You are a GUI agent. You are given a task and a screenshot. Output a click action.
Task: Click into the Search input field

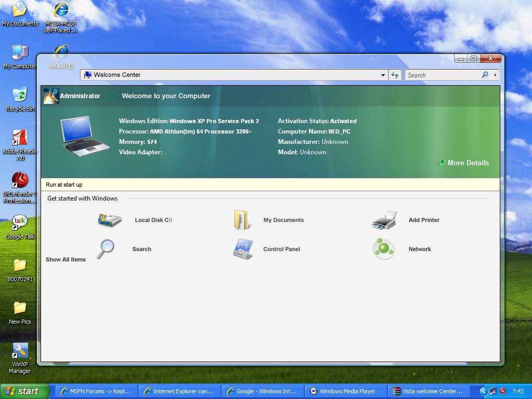click(x=443, y=75)
